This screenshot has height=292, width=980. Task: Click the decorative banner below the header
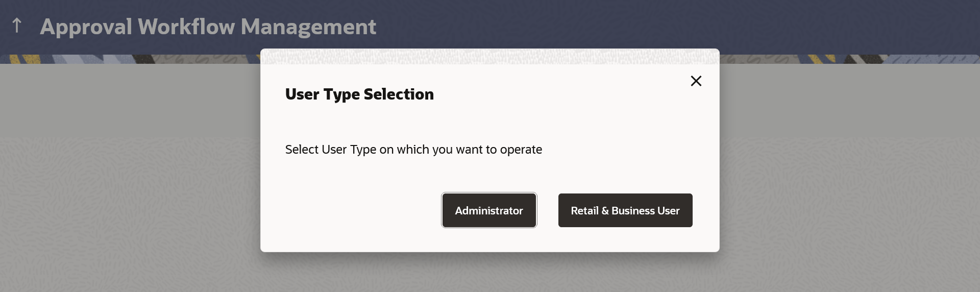tap(128, 59)
